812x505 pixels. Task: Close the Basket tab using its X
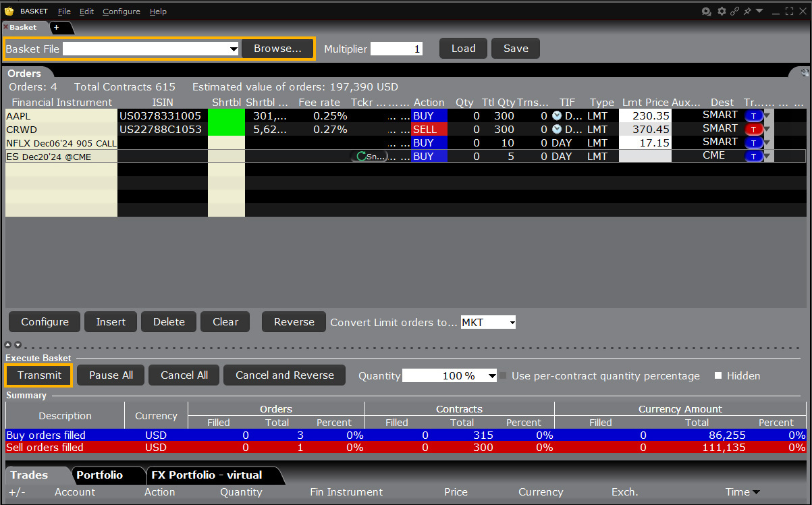[6, 27]
